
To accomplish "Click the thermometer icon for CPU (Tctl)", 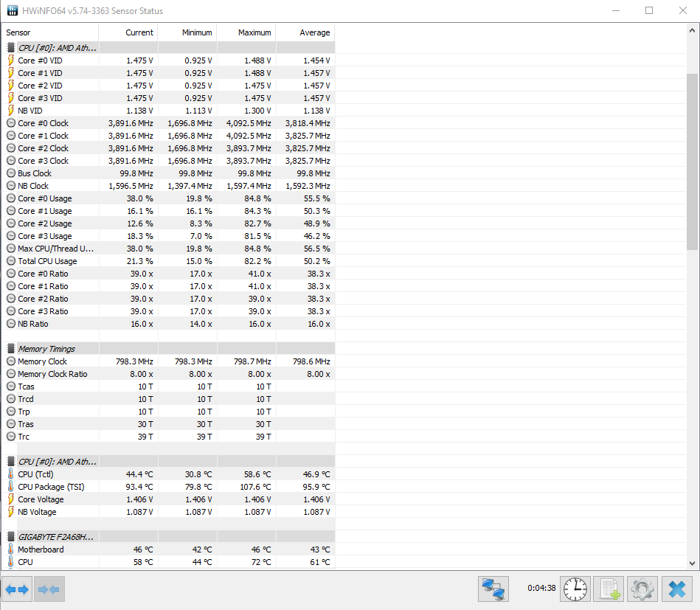I will [x=11, y=474].
